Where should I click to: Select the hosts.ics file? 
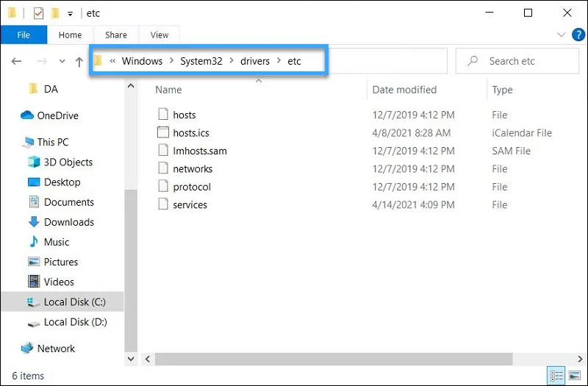[x=191, y=133]
